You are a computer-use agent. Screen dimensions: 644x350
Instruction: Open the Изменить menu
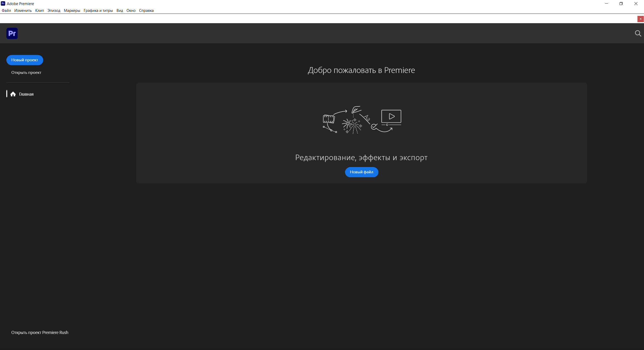pyautogui.click(x=23, y=11)
